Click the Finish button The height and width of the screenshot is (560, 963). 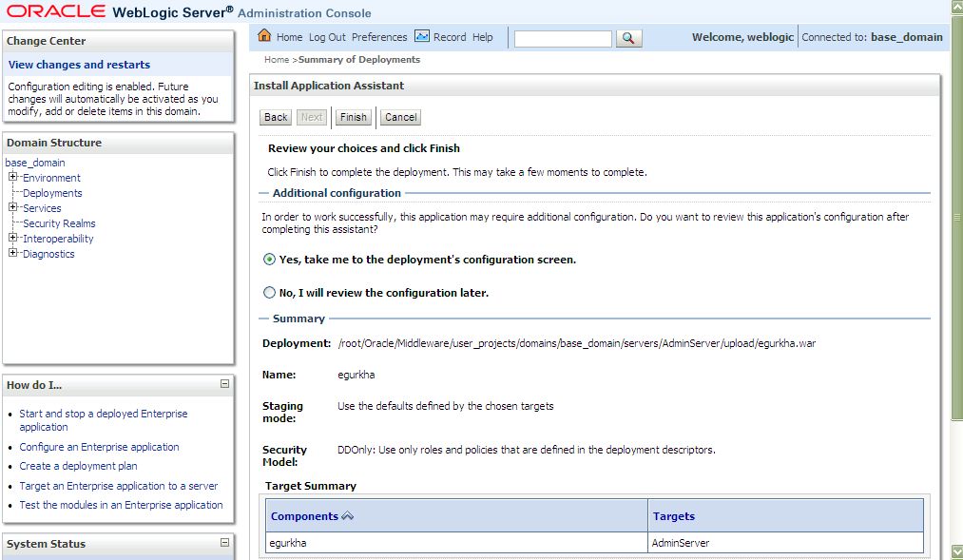353,117
